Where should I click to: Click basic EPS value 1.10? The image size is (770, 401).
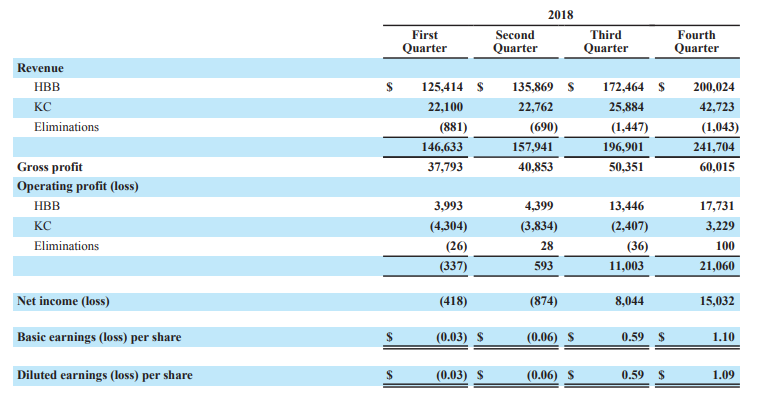(x=723, y=337)
